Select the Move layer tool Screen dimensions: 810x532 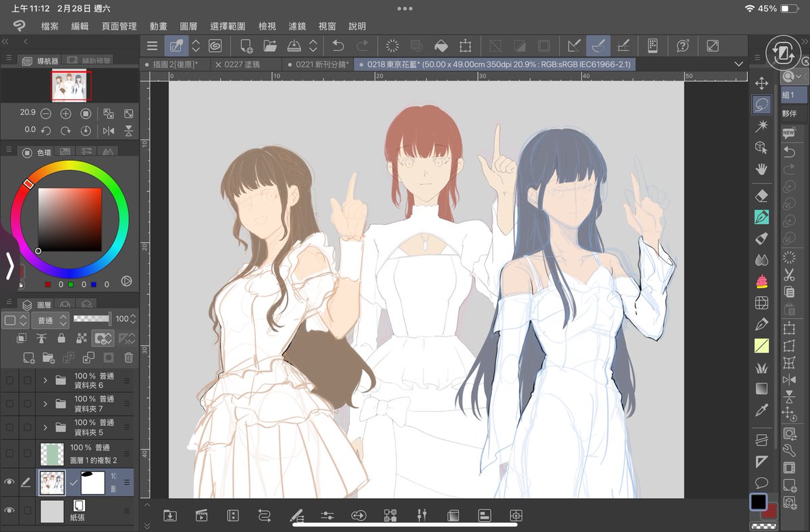(761, 84)
